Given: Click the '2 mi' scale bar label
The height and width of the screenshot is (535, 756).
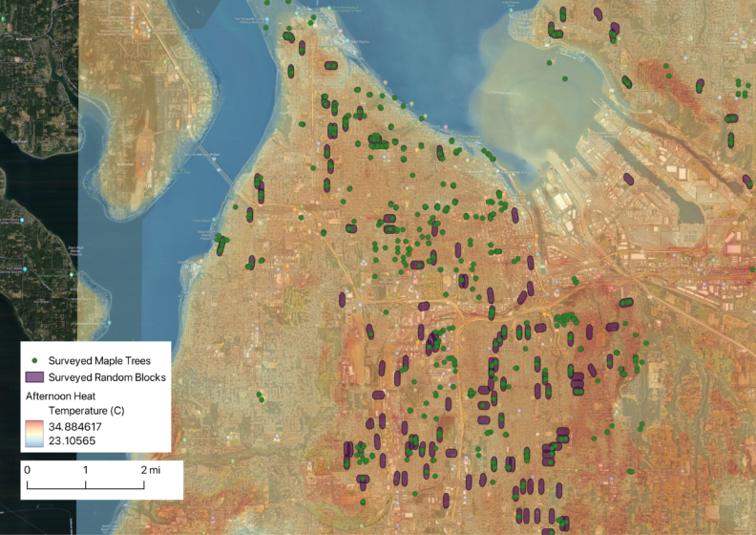Looking at the screenshot, I should (151, 470).
